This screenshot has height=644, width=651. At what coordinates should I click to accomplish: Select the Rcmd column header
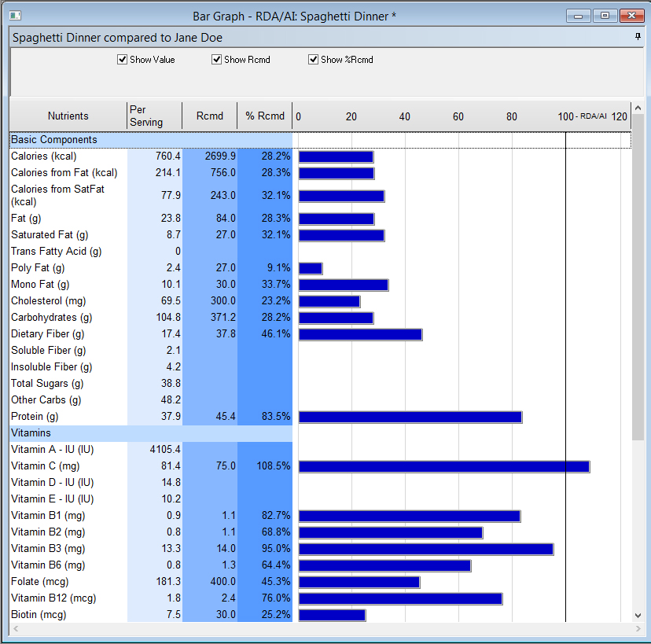(x=210, y=116)
